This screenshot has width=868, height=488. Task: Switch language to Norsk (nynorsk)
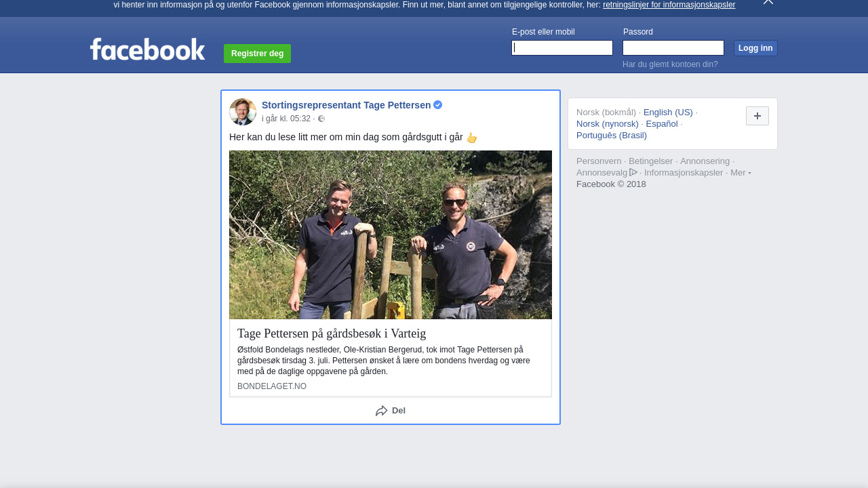(x=608, y=124)
